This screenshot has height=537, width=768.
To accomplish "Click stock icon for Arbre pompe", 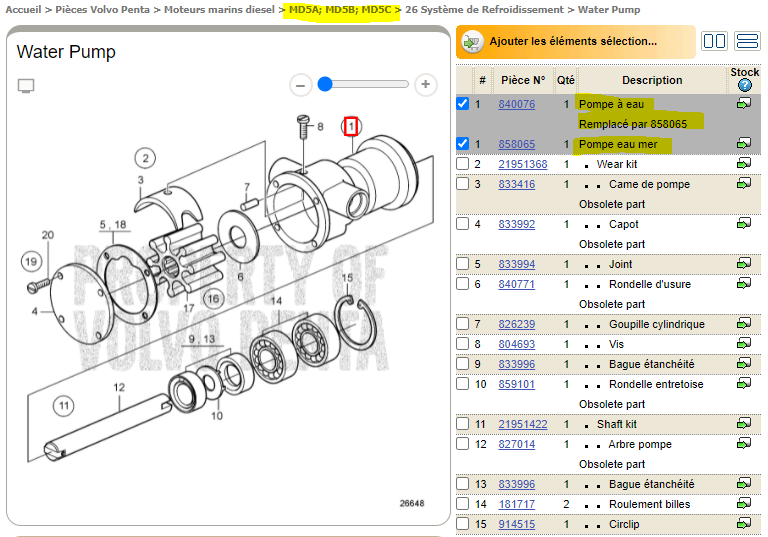I will (x=744, y=443).
